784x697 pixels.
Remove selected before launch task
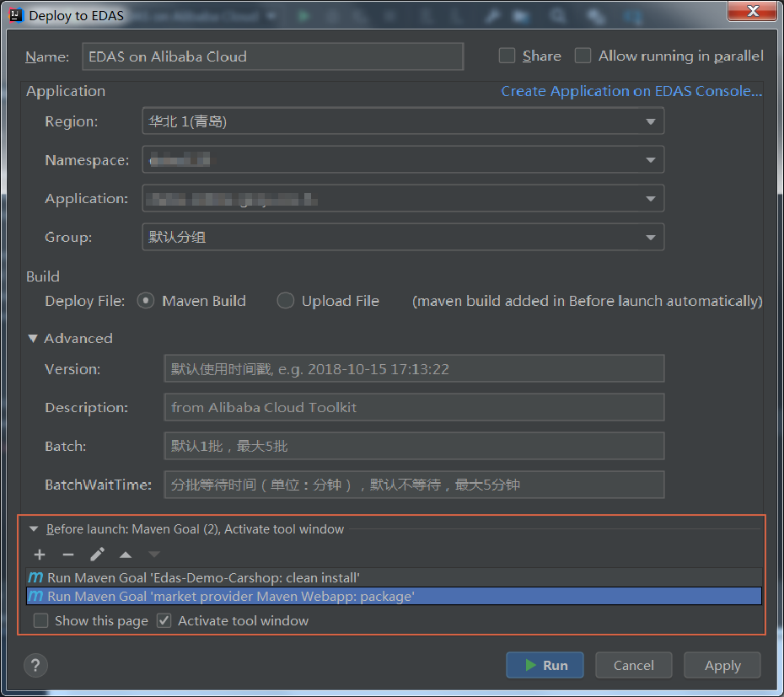point(68,555)
